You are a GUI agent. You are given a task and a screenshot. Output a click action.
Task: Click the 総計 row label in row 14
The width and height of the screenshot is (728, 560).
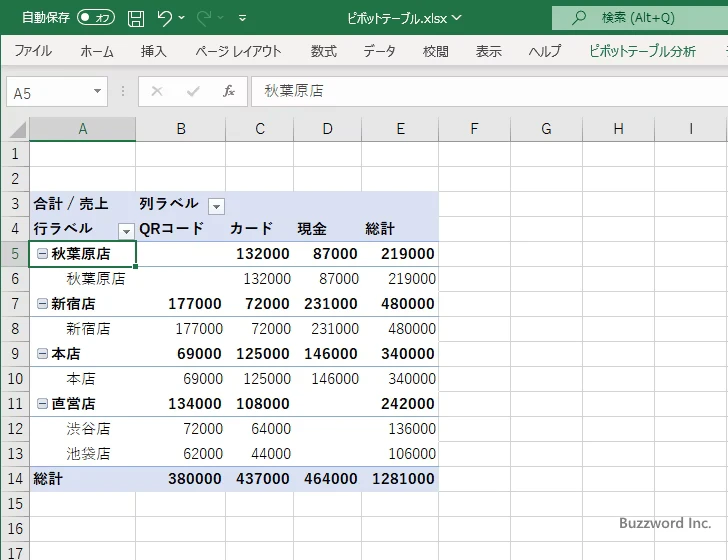48,479
